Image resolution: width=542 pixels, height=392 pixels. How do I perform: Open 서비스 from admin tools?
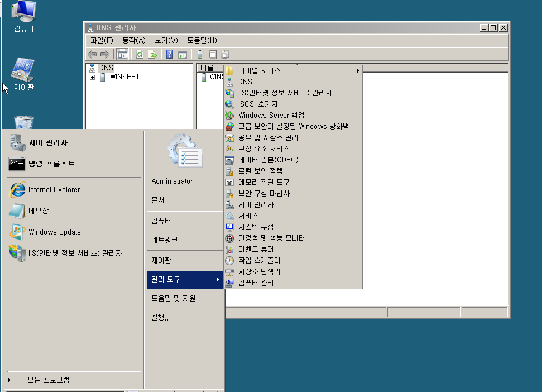[293, 216]
